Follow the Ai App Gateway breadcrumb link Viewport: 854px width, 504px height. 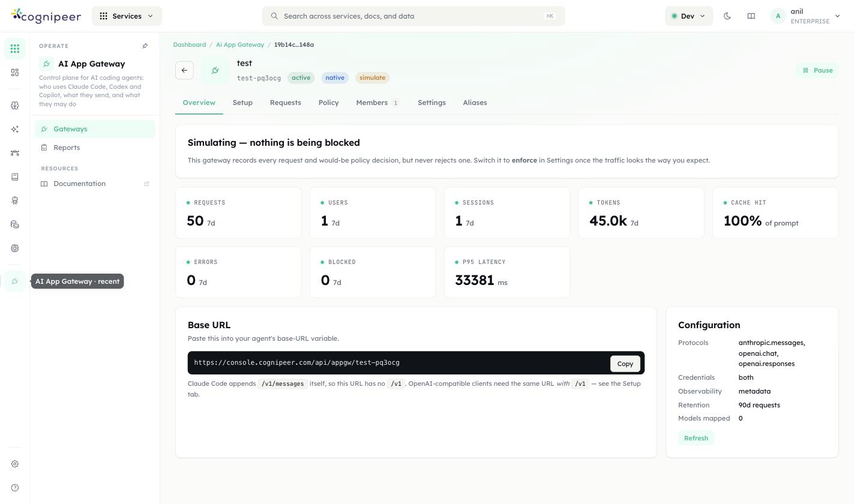[240, 44]
